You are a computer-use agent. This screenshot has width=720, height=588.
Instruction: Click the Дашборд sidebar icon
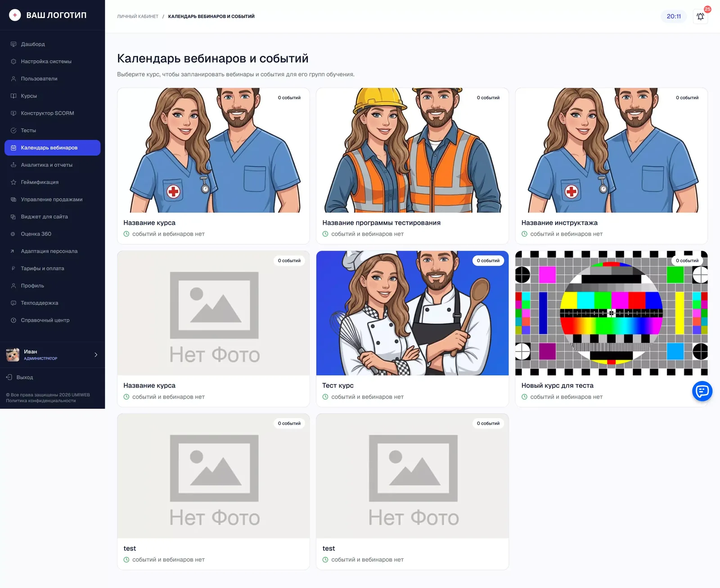(x=13, y=44)
